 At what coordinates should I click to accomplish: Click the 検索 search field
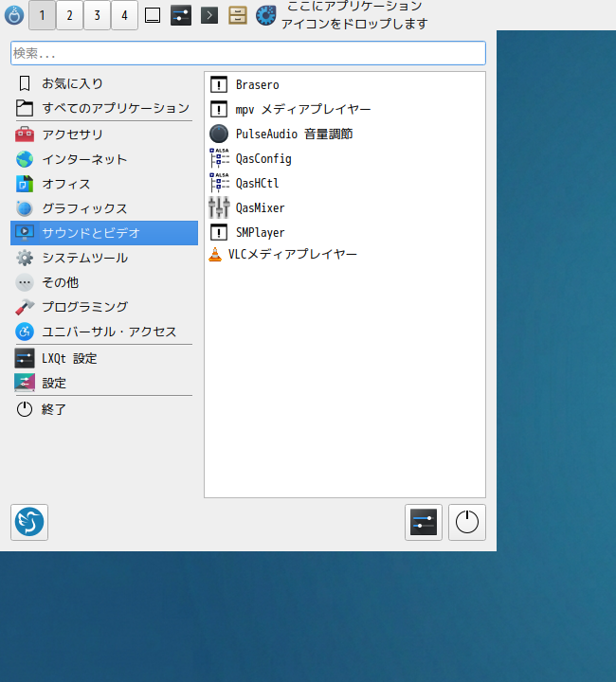pos(248,53)
